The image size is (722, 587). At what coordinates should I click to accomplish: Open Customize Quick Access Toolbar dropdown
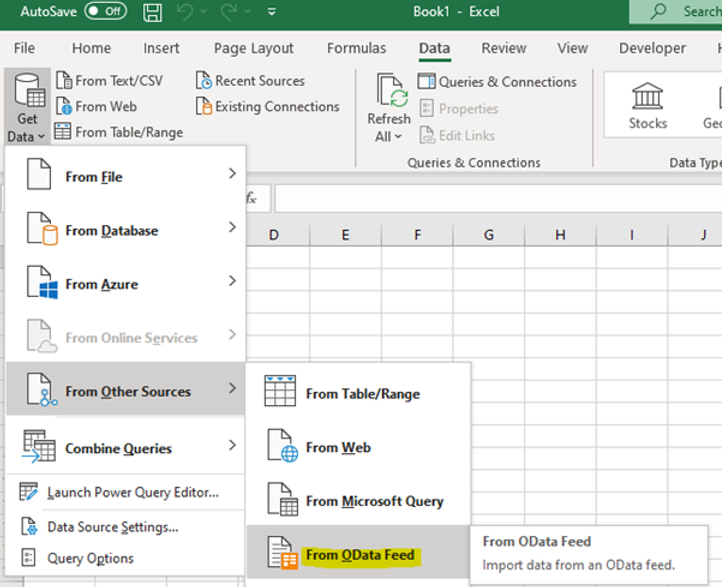[x=272, y=12]
